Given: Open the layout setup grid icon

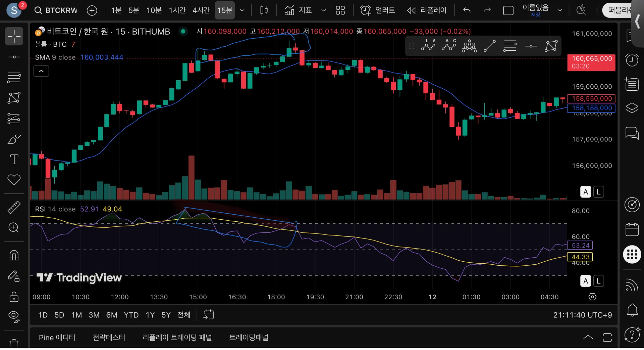Looking at the screenshot, I should tap(340, 10).
